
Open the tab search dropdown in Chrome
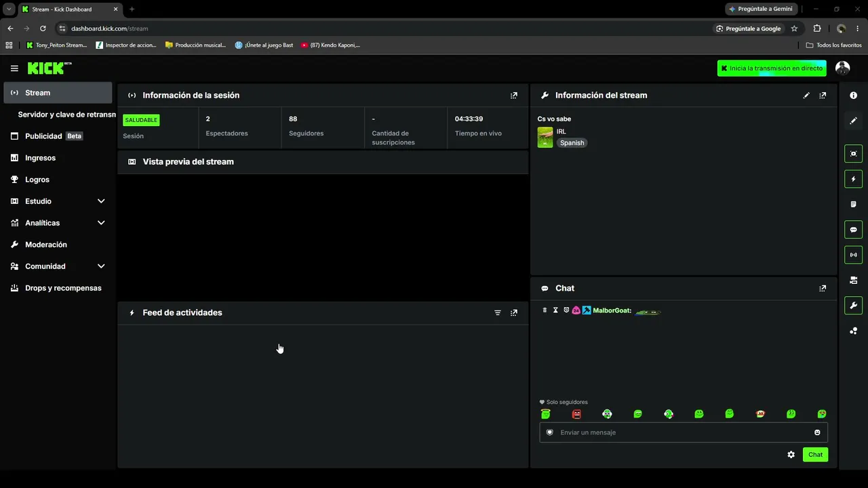[9, 9]
